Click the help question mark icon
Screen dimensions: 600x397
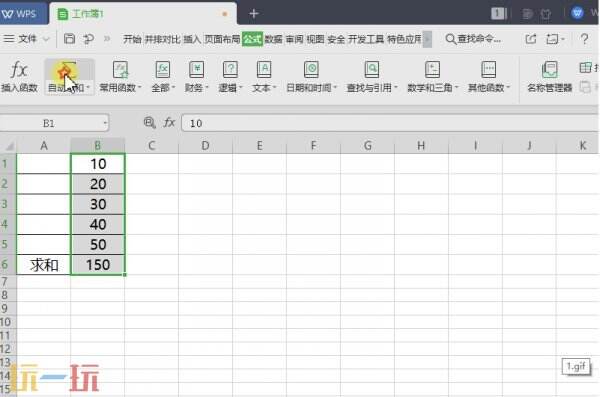[584, 39]
